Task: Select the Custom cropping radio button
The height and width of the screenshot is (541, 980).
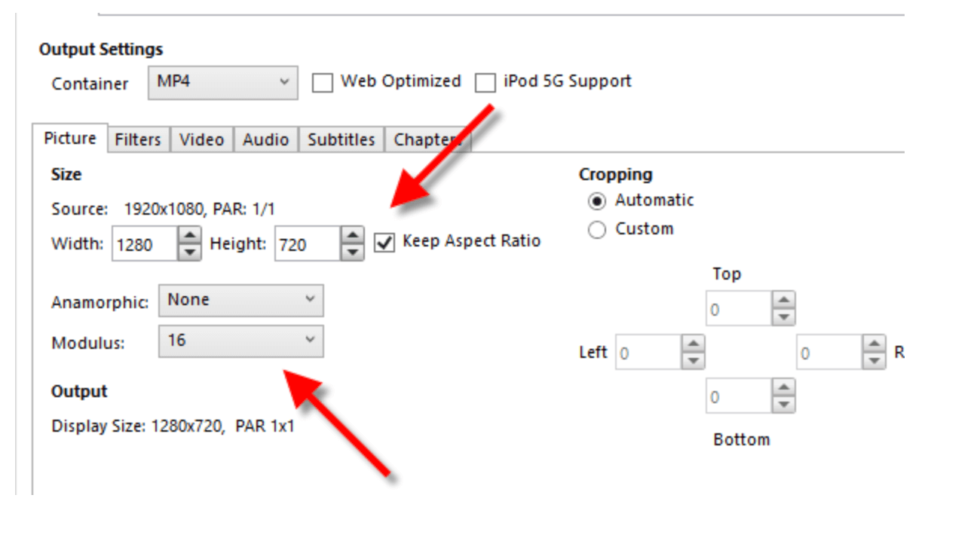Action: pos(597,230)
